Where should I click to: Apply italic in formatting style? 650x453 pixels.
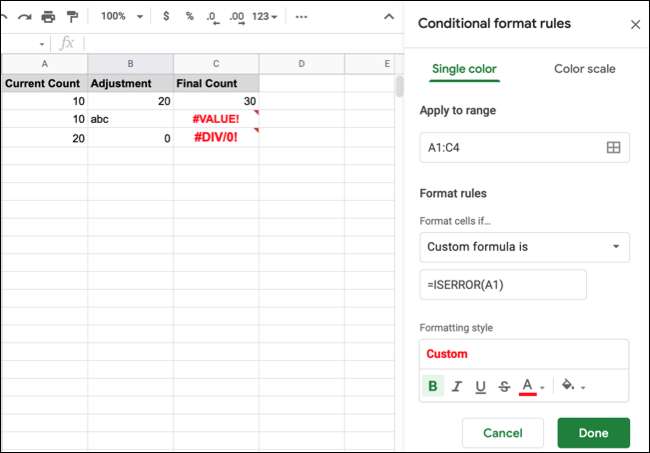456,386
